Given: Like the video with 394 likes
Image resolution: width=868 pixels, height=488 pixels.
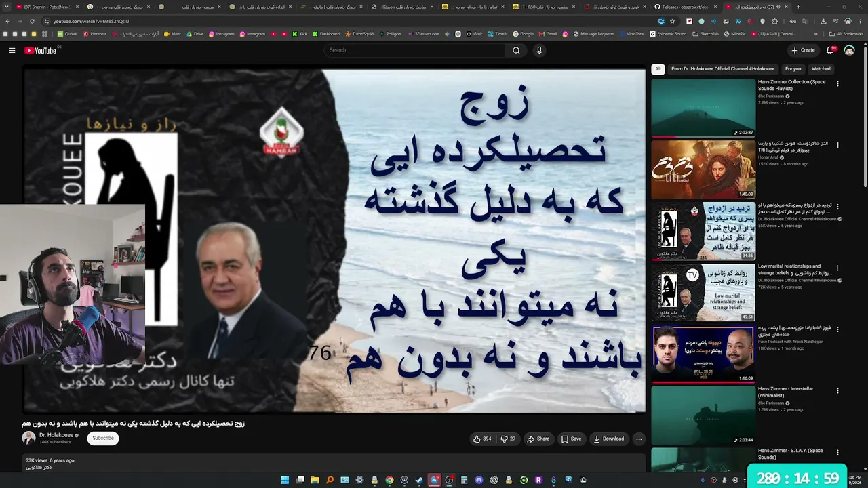Looking at the screenshot, I should pos(482,439).
